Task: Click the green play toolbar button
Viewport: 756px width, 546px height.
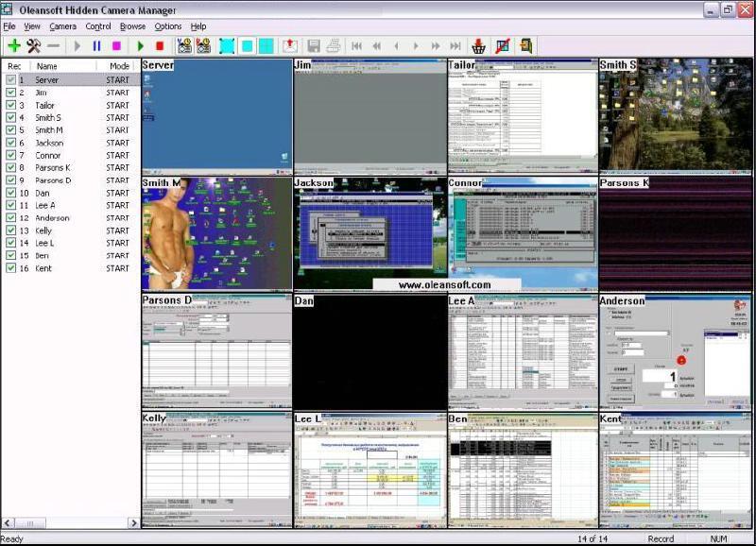Action: (x=140, y=45)
